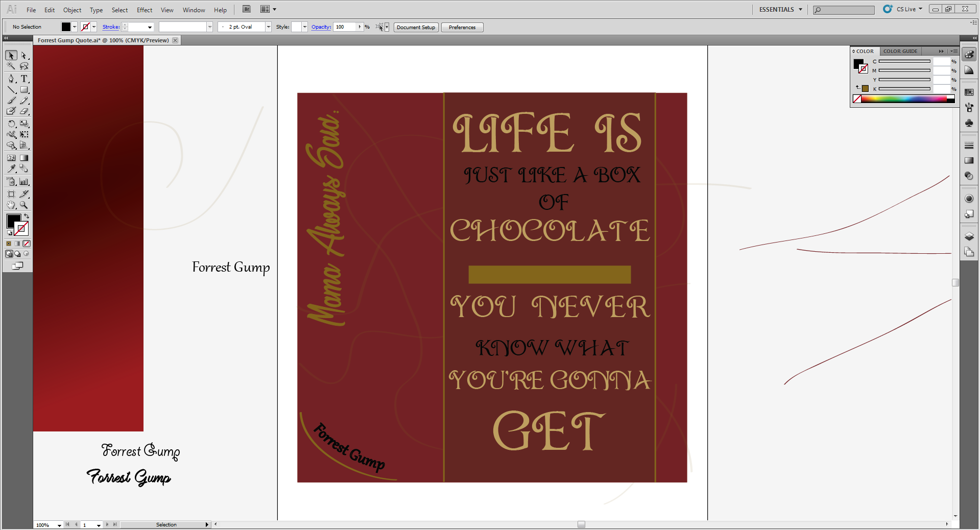Click the CMYK color spectrum bar
This screenshot has width=980, height=530.
(x=904, y=99)
